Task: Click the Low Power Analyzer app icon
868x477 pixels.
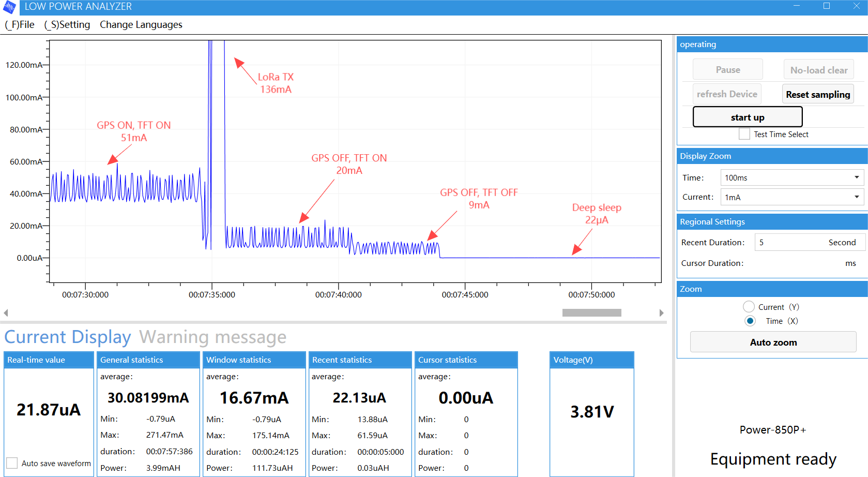Action: pyautogui.click(x=9, y=7)
